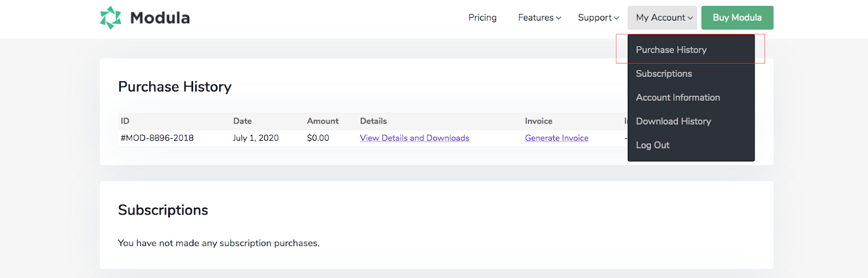Toggle the My Account dropdown

click(662, 17)
